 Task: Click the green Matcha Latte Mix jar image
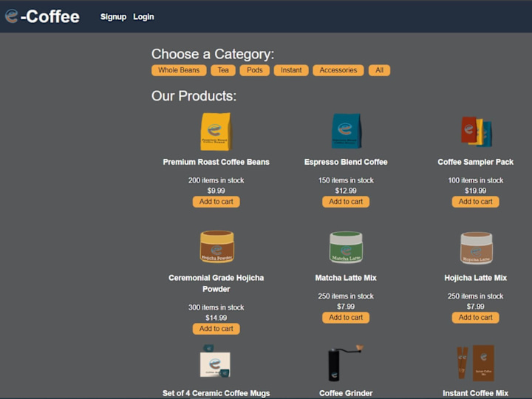[346, 248]
